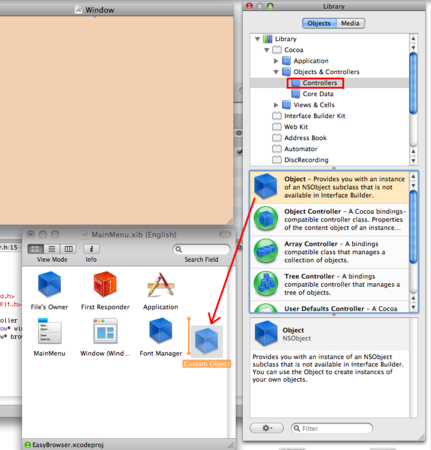Viewport: 431px width, 450px height.
Task: Select the Controllers tree item
Action: point(329,83)
